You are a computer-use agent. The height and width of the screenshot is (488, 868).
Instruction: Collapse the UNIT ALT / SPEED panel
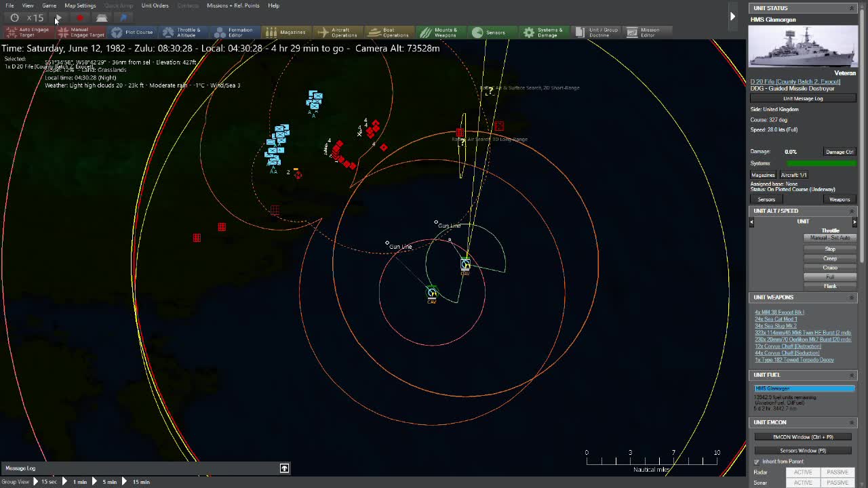coord(852,211)
